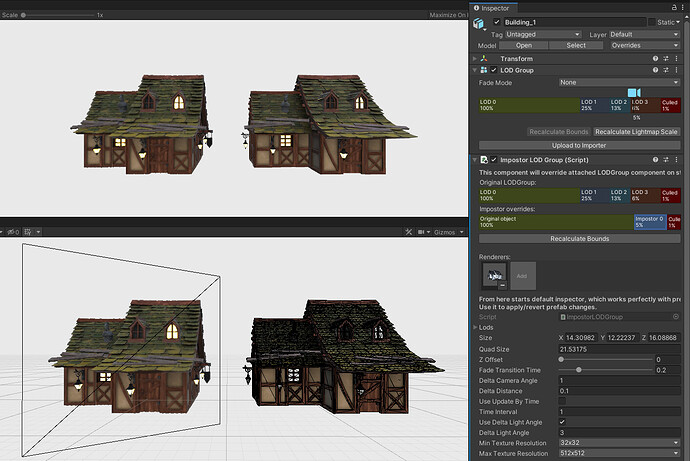Select LOD 0 bar in LOD Group
Viewport: 690px width, 461px height.
(x=529, y=105)
